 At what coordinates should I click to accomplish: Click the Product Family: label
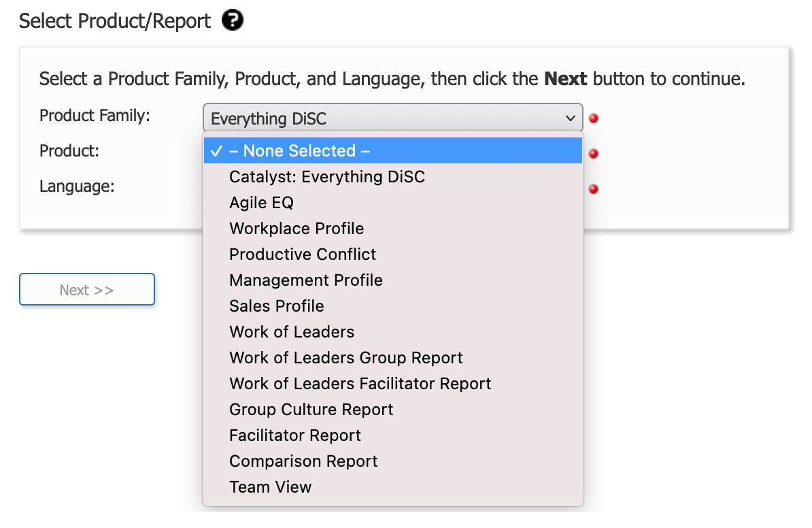tap(95, 116)
